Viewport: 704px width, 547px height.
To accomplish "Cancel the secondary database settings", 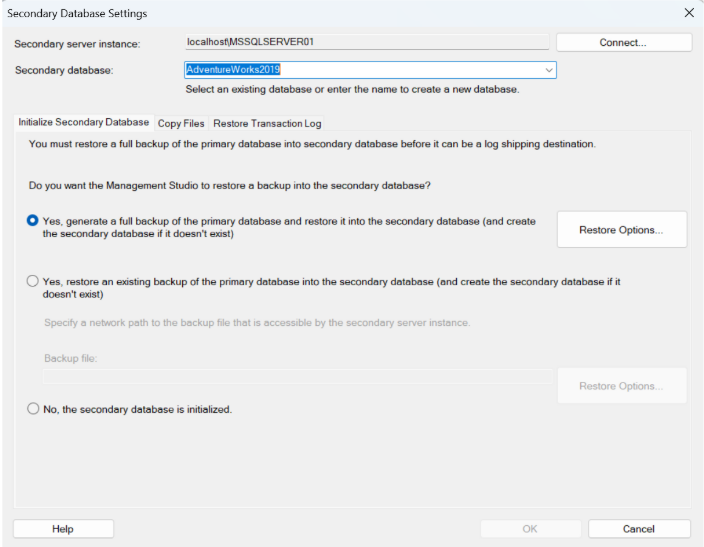I will 638,529.
